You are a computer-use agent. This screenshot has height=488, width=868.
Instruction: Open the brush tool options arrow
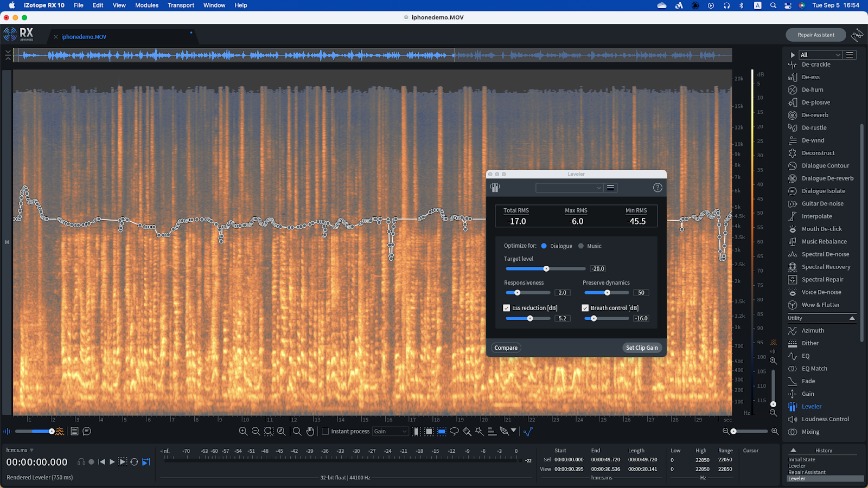click(x=514, y=431)
